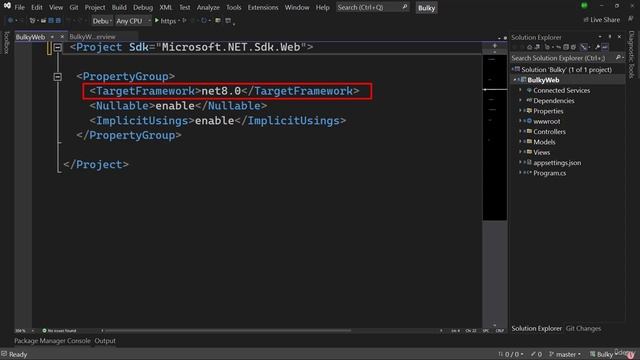Expand the Dependencies node
The image size is (640, 360).
click(520, 100)
